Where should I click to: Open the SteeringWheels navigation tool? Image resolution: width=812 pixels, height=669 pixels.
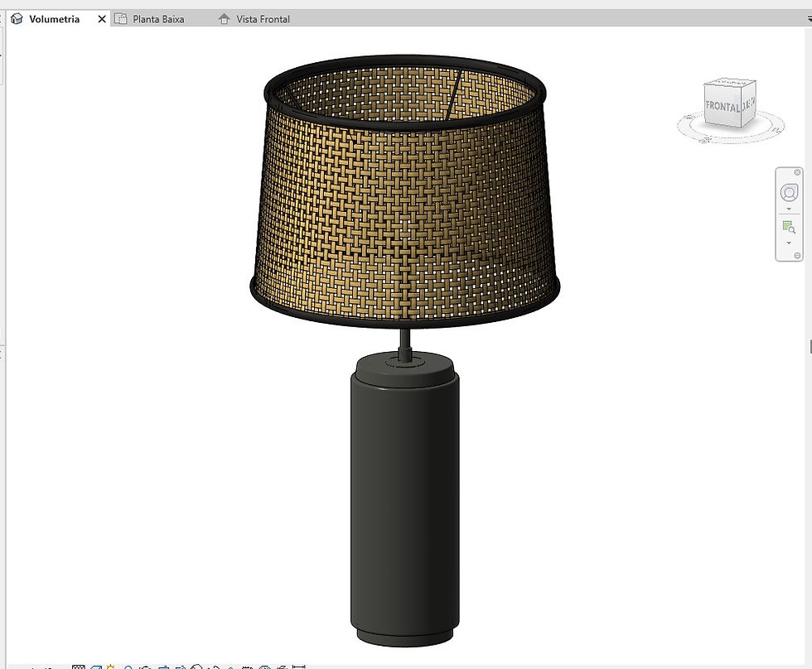click(x=789, y=192)
